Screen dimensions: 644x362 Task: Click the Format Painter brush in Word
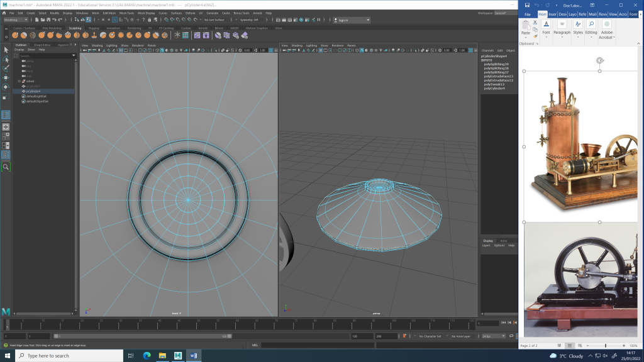click(x=535, y=36)
